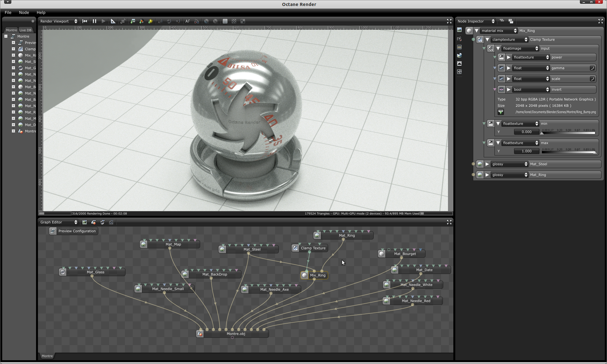Click the stereo 3D glasses icon
Image resolution: width=607 pixels, height=364 pixels.
point(197,21)
